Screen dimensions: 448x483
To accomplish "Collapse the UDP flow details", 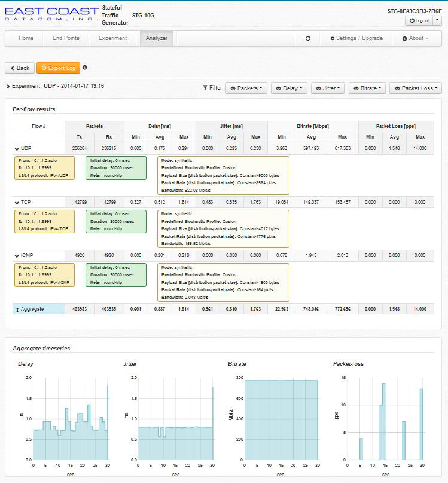I will (17, 148).
